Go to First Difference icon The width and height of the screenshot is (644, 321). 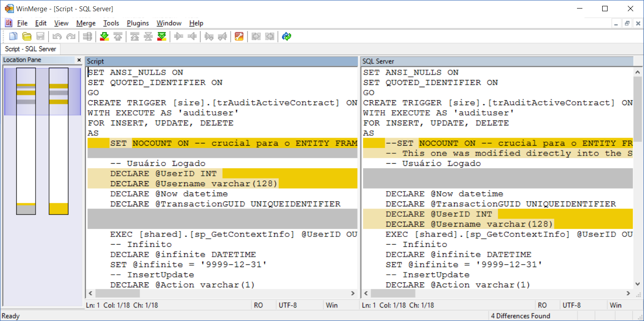pos(134,37)
